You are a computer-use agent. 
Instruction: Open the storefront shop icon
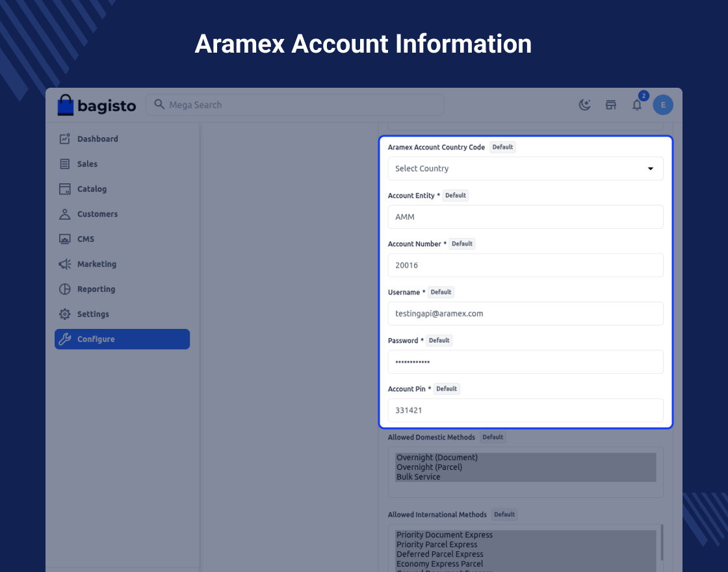tap(610, 105)
